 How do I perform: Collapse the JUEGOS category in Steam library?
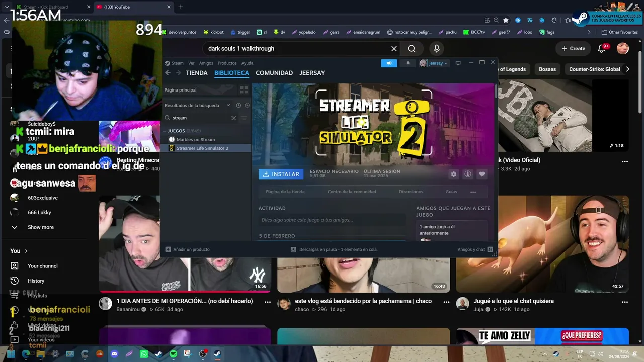[x=165, y=131]
